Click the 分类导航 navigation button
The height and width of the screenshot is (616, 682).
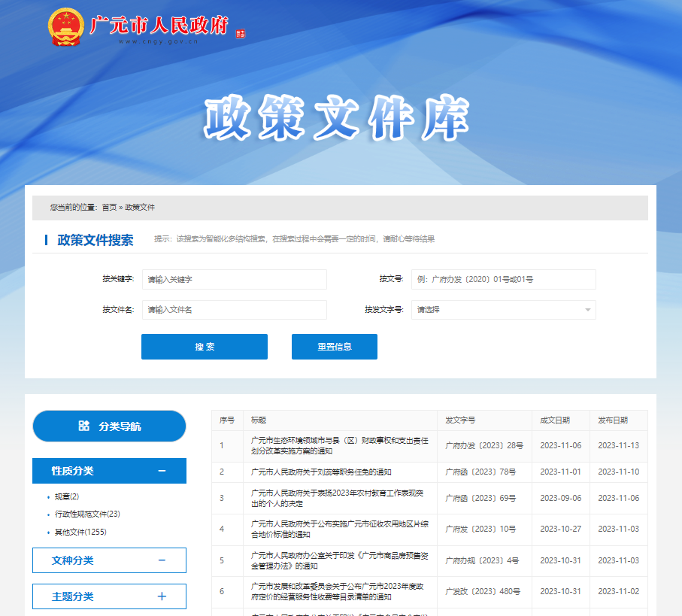pos(109,426)
